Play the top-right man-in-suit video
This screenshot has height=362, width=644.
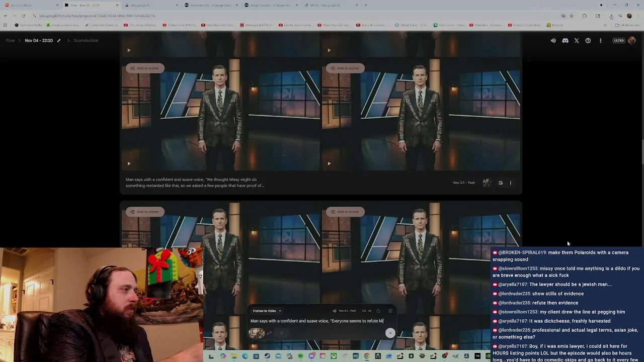coord(329,163)
